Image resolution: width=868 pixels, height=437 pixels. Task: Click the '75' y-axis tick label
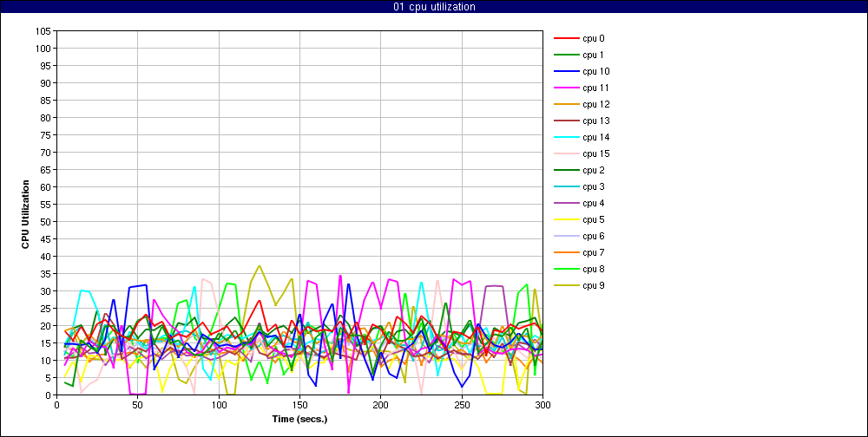(x=47, y=135)
